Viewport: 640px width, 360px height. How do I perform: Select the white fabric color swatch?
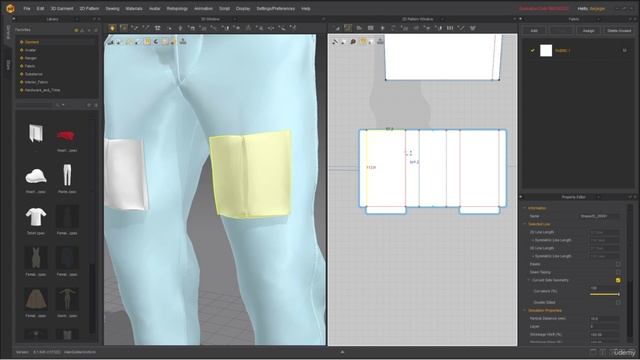click(546, 51)
